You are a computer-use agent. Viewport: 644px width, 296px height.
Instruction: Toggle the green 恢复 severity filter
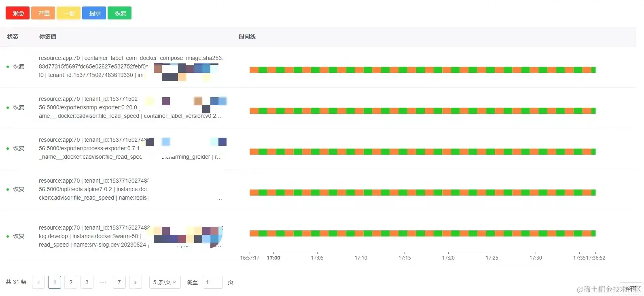coord(120,13)
